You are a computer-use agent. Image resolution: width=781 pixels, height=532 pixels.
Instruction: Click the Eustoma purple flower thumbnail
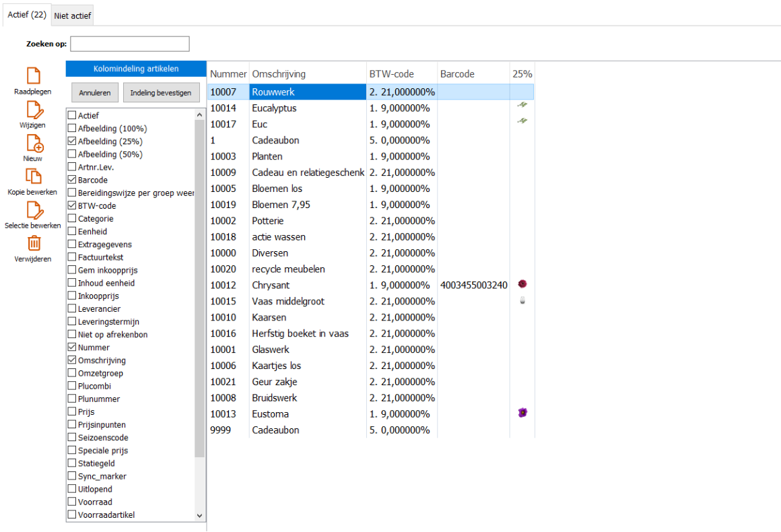click(522, 413)
